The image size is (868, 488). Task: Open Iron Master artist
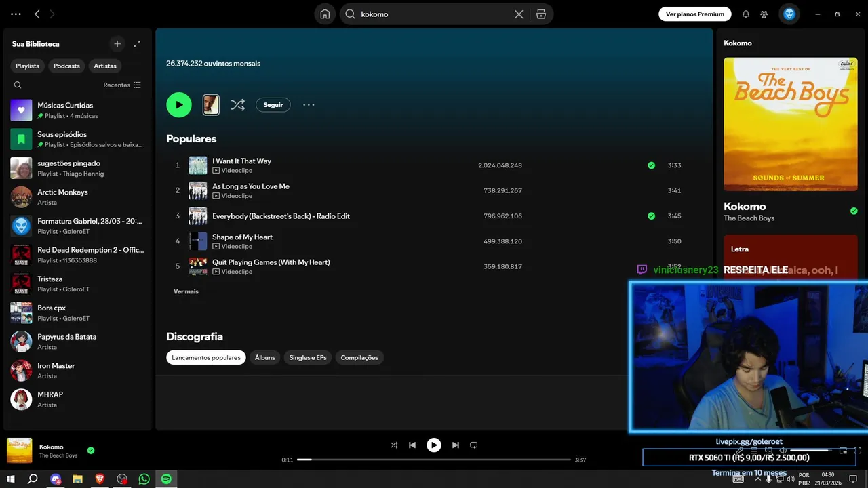(77, 370)
